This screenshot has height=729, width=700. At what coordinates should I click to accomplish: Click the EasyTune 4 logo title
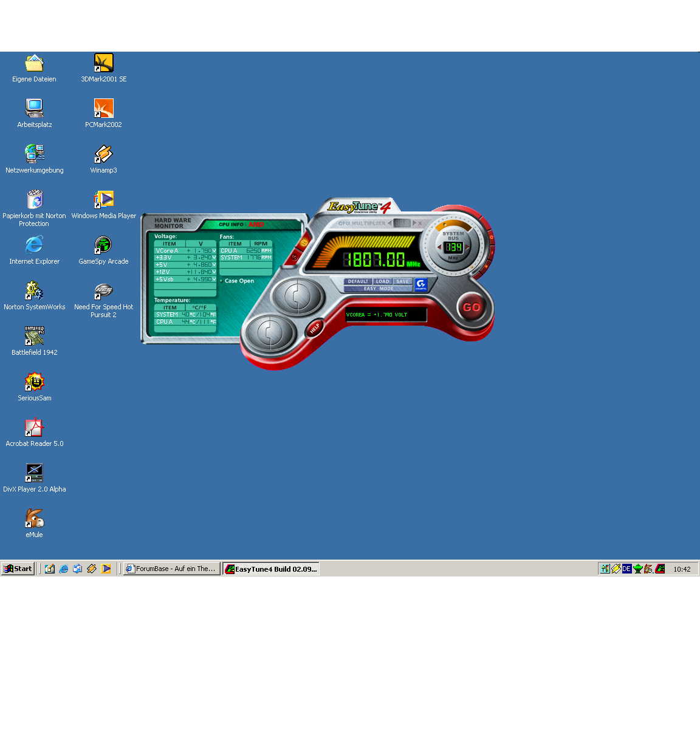point(359,207)
